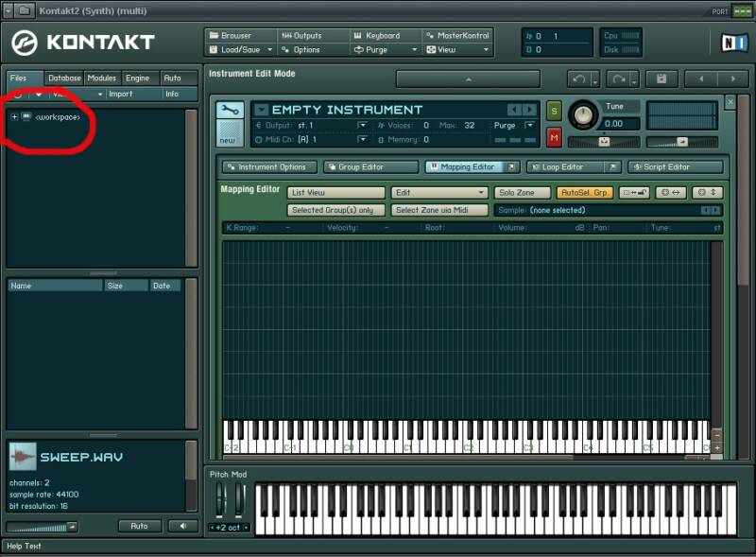Open global Options
756x557 pixels.
(x=313, y=50)
